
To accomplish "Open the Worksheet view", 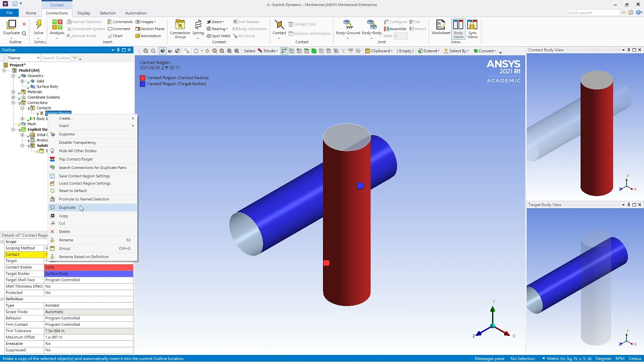I will (441, 28).
